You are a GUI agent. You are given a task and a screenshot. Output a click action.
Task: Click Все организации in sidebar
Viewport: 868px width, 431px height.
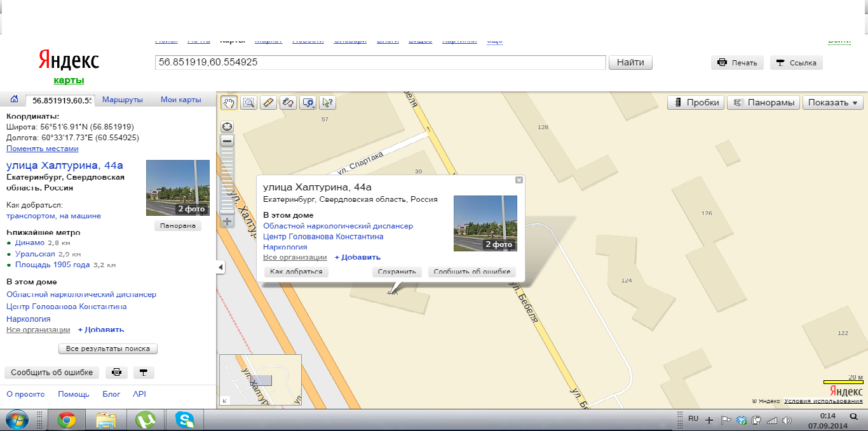(38, 330)
